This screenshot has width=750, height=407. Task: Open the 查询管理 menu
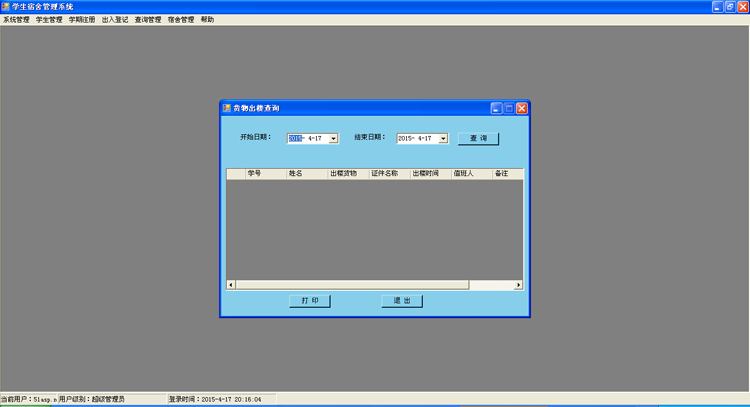(148, 20)
